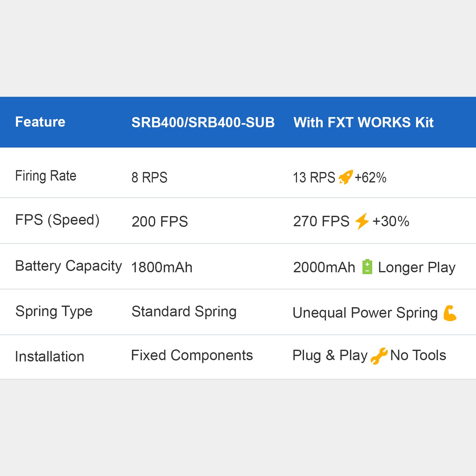Click the lightning bolt icon after 270 FPS
Viewport: 476px width, 476px height.
pyautogui.click(x=361, y=221)
